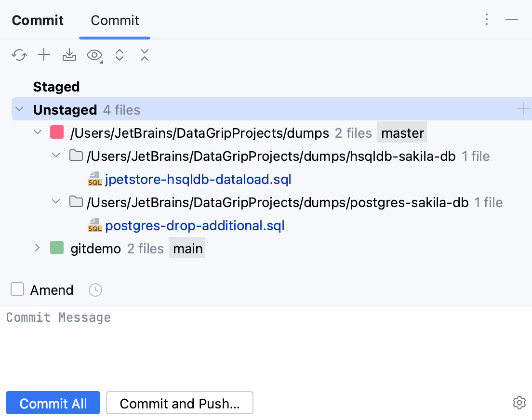Viewport: 532px width, 420px height.
Task: Open the view options eye icon
Action: [x=93, y=55]
